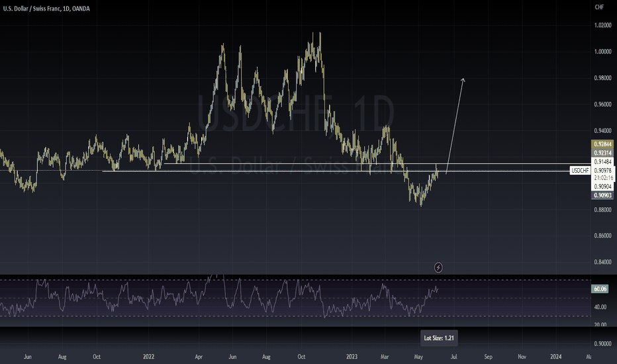Click the 0.96000 price axis label

tap(602, 105)
